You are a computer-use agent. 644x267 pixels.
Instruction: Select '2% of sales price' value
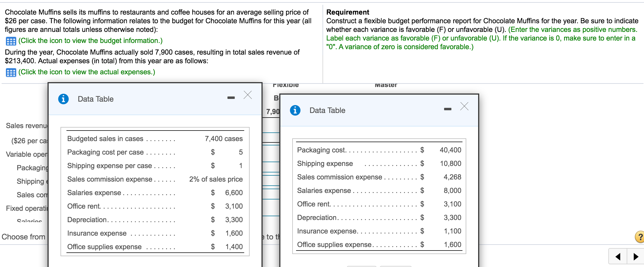[216, 179]
